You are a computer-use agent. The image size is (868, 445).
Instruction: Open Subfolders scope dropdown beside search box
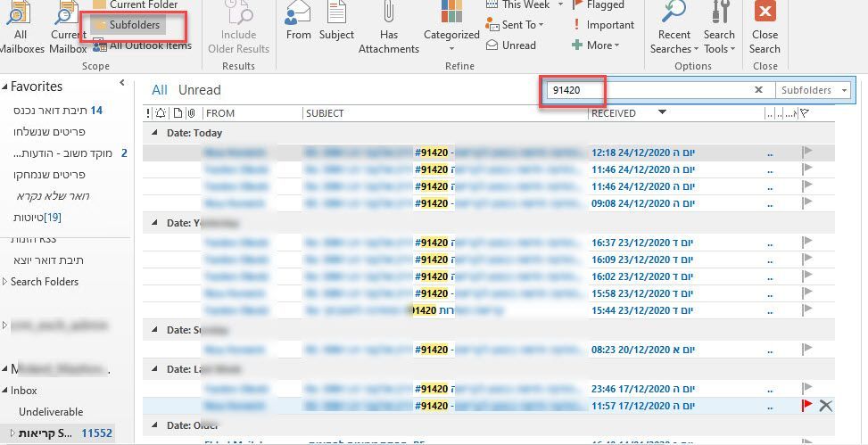814,90
